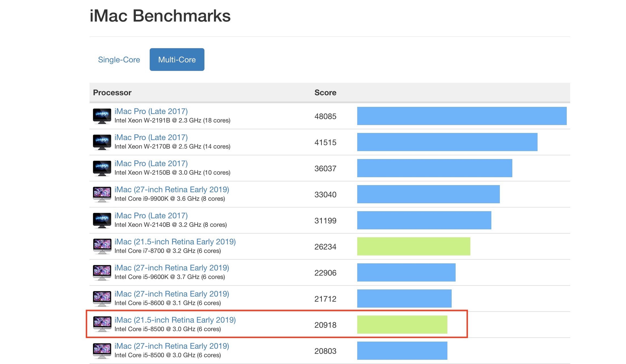
Task: Click score value 36037
Action: 325,168
